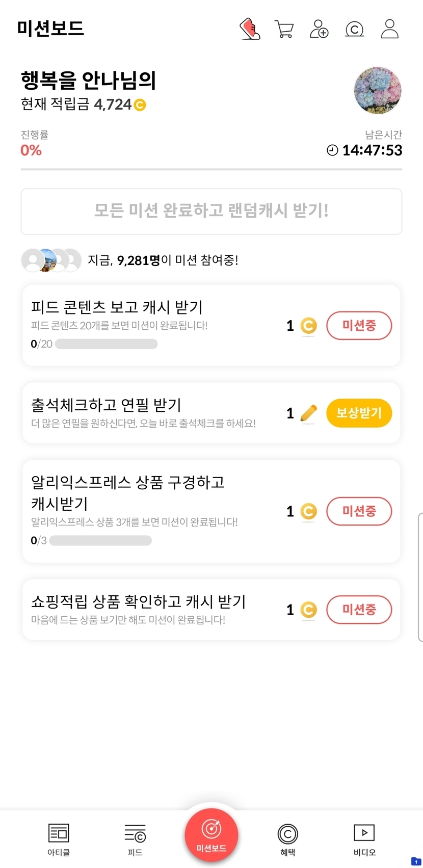The image size is (423, 868).
Task: Open my profile icon
Action: pyautogui.click(x=390, y=29)
